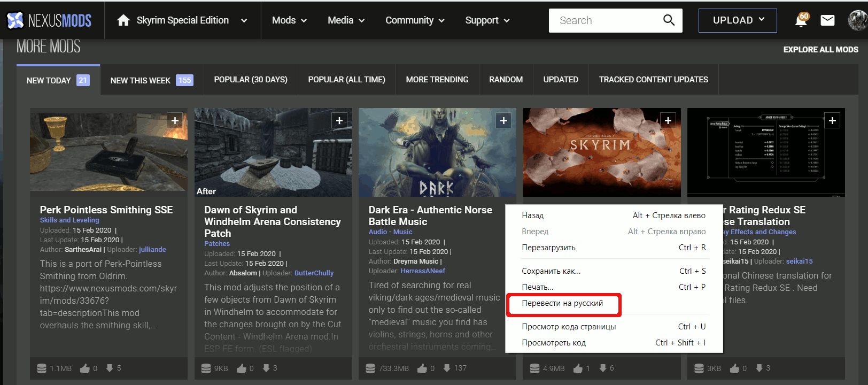The height and width of the screenshot is (385, 868).
Task: Click thumbs-up icon on the 3KB mod card
Action: [734, 368]
